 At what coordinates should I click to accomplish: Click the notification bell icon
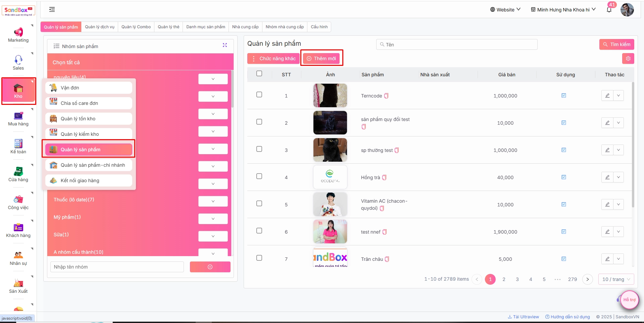[609, 10]
